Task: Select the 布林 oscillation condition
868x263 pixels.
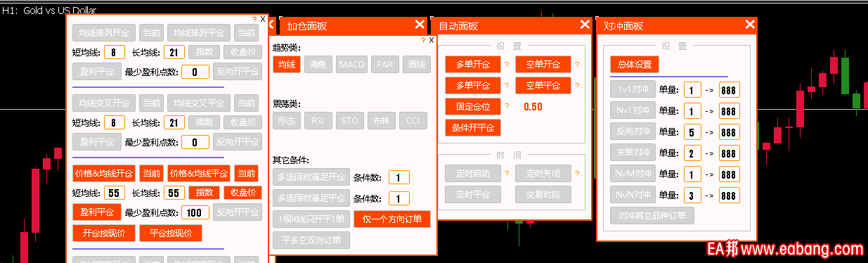Action: (382, 120)
